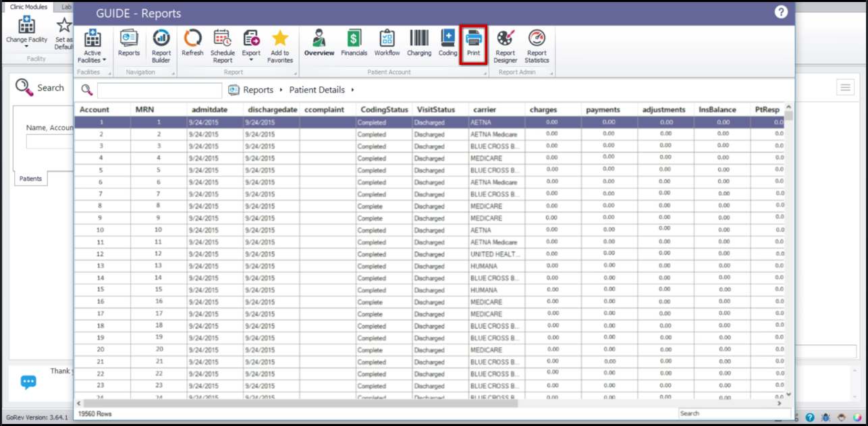Viewport: 868px width, 426px height.
Task: Click the Reports navigation icon
Action: click(x=129, y=43)
